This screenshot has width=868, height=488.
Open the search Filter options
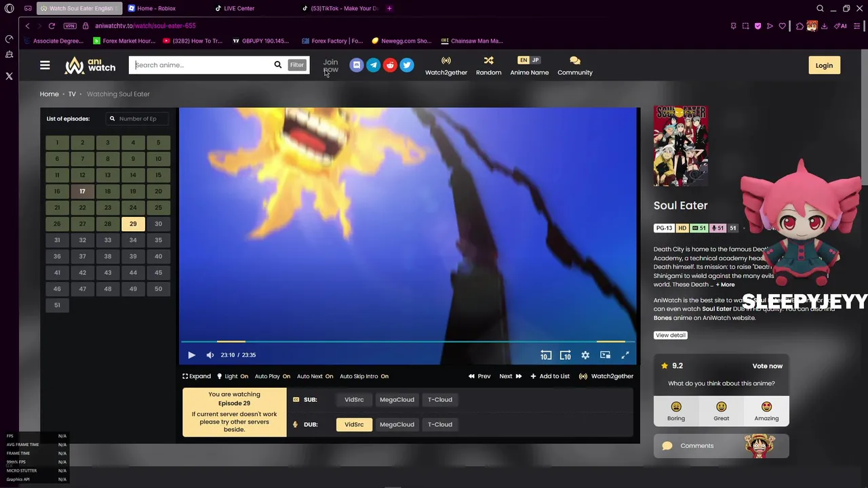[297, 65]
